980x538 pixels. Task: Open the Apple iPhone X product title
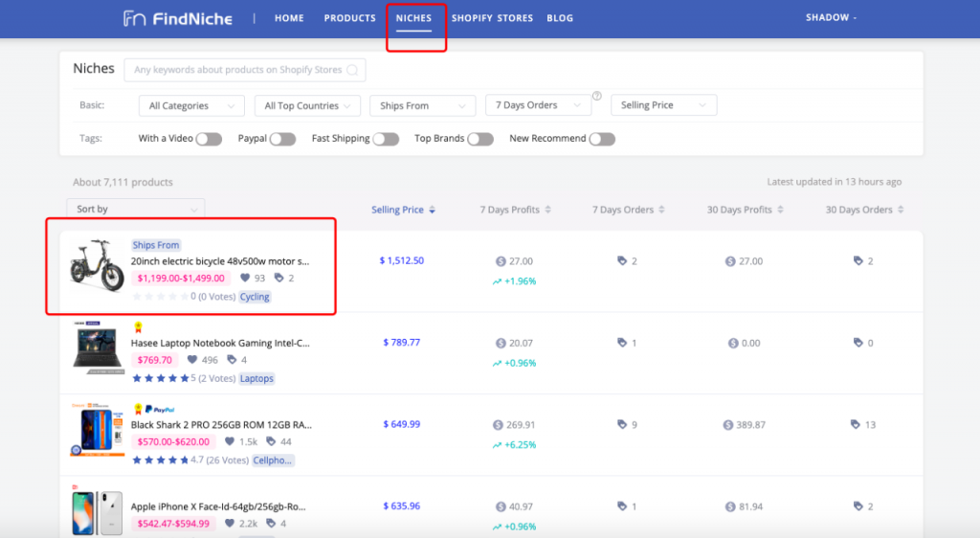pos(218,506)
